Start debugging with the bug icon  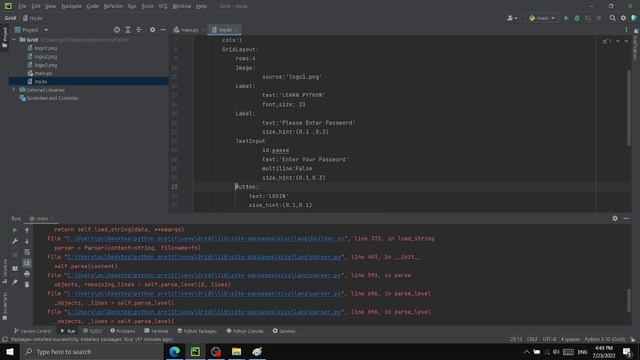pyautogui.click(x=577, y=18)
